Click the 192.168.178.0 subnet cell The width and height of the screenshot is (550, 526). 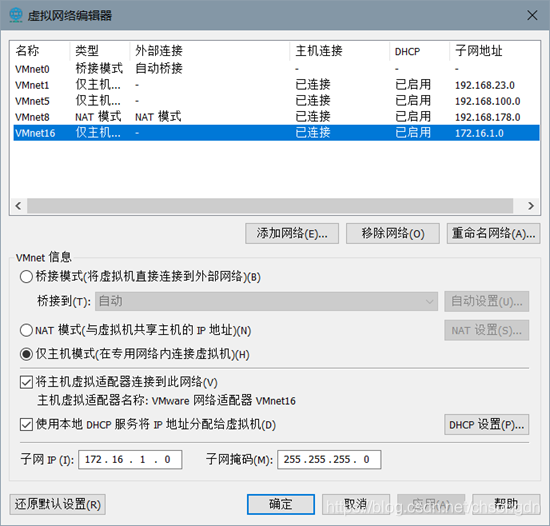coord(487,117)
